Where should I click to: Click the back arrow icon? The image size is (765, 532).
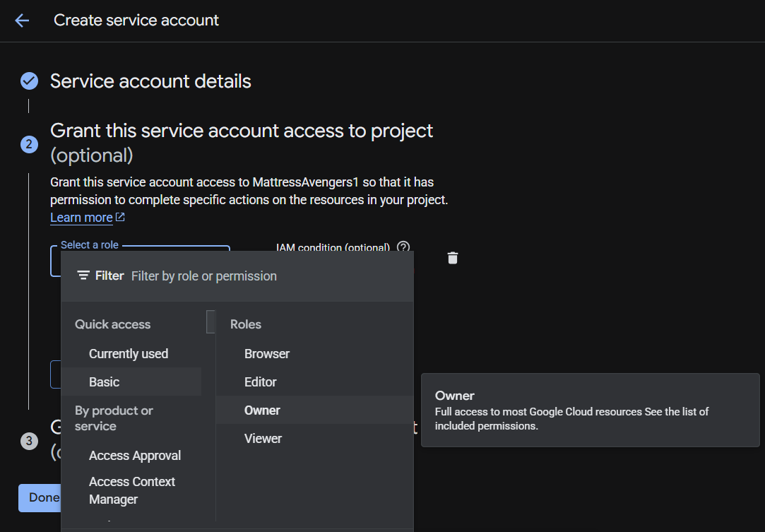click(22, 20)
